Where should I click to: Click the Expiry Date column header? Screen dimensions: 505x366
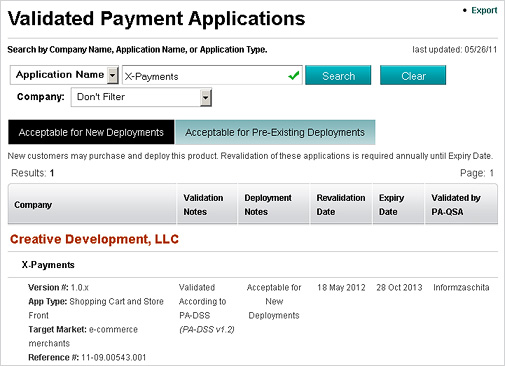coord(398,204)
